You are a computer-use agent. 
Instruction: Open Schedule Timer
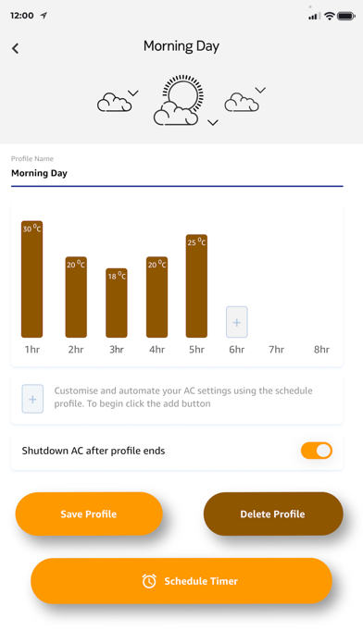[x=181, y=581]
